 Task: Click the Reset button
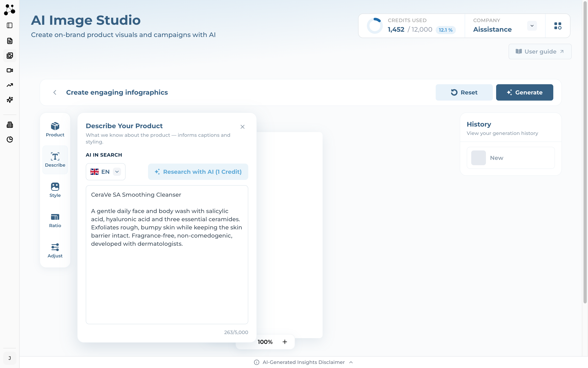[464, 92]
